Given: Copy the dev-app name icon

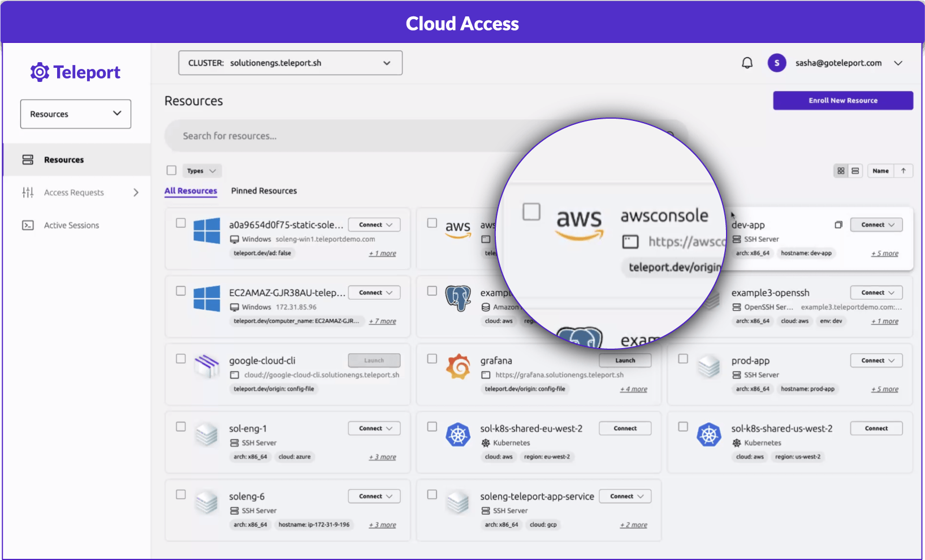Looking at the screenshot, I should tap(838, 225).
